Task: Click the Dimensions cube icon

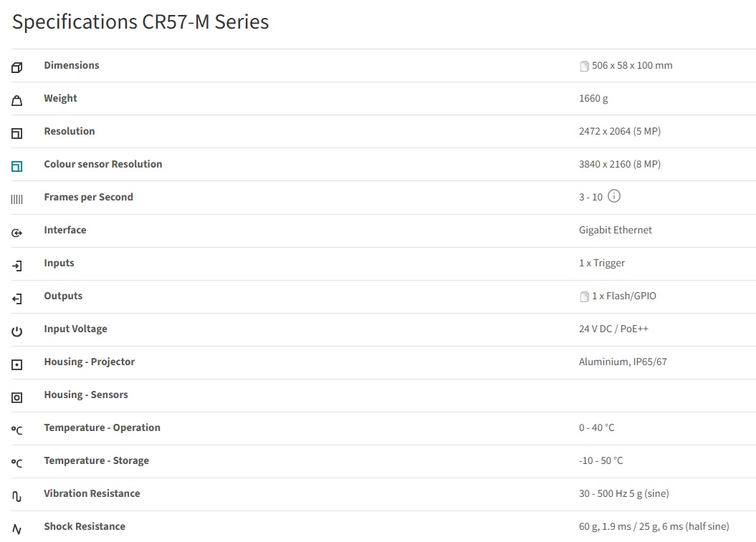Action: click(17, 68)
